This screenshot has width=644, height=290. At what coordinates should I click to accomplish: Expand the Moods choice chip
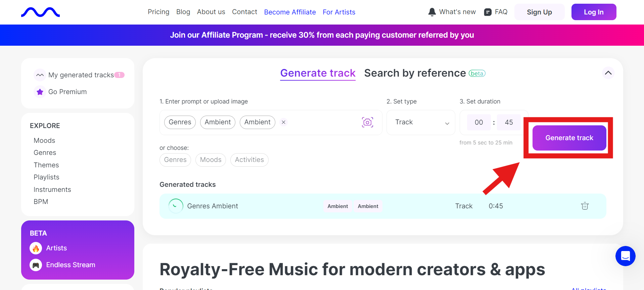point(211,160)
